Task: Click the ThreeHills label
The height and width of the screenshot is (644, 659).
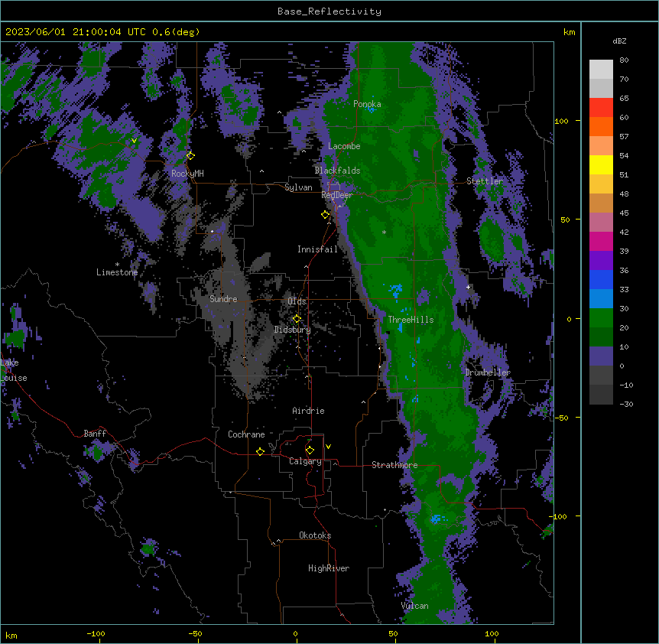Action: 411,320
